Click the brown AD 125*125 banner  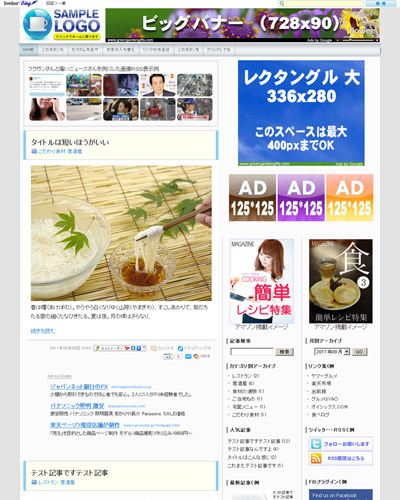click(x=252, y=197)
